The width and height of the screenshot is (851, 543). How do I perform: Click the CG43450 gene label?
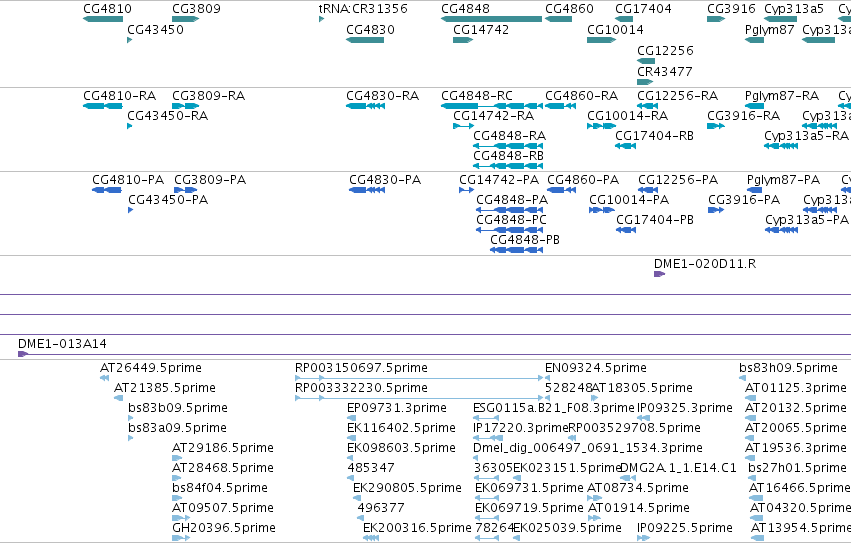click(155, 30)
